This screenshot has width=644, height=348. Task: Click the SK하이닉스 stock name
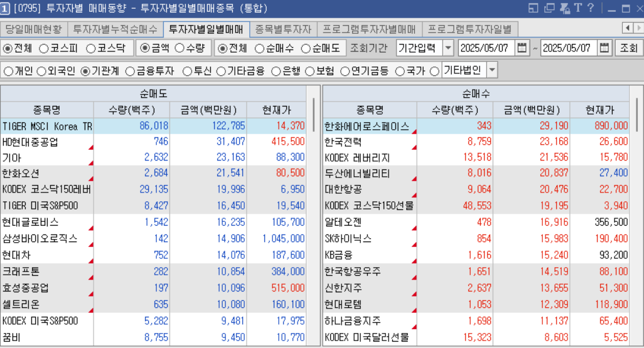pos(348,238)
